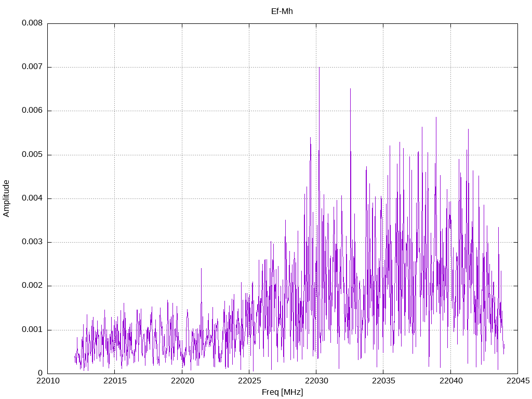Click the Freq [MHz] x-axis label
This screenshot has width=532, height=399.
click(282, 392)
